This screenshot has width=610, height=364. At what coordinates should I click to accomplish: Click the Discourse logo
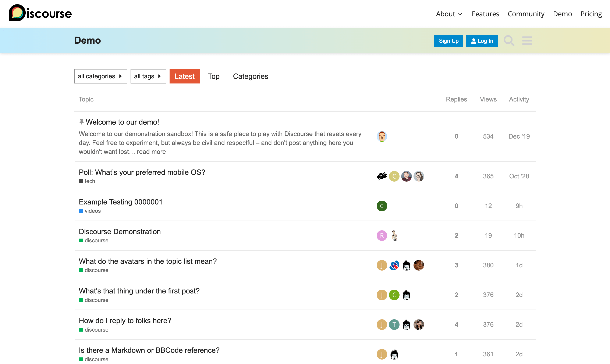coord(40,13)
